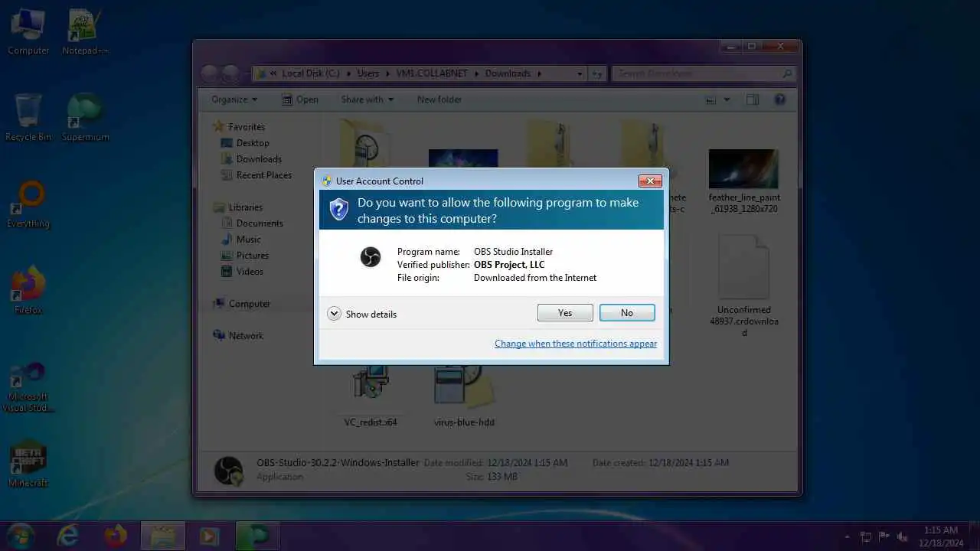980x551 pixels.
Task: Select Firefox desktop shortcut
Action: (x=28, y=291)
